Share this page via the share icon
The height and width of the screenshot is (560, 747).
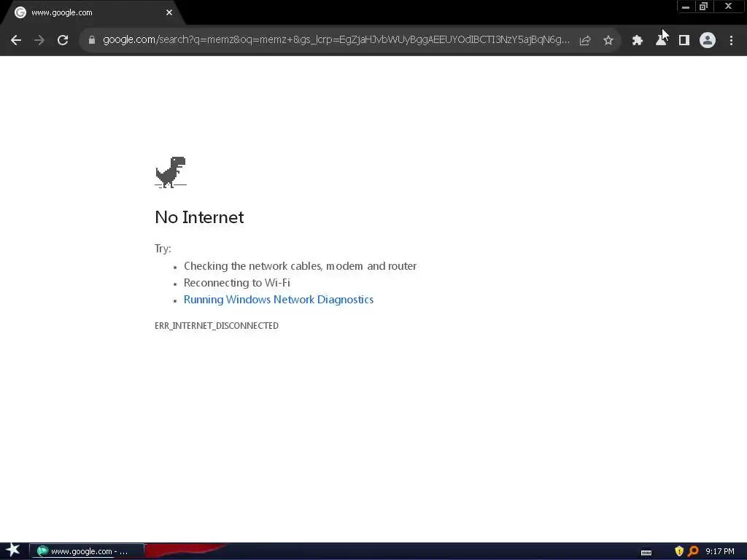pyautogui.click(x=585, y=41)
